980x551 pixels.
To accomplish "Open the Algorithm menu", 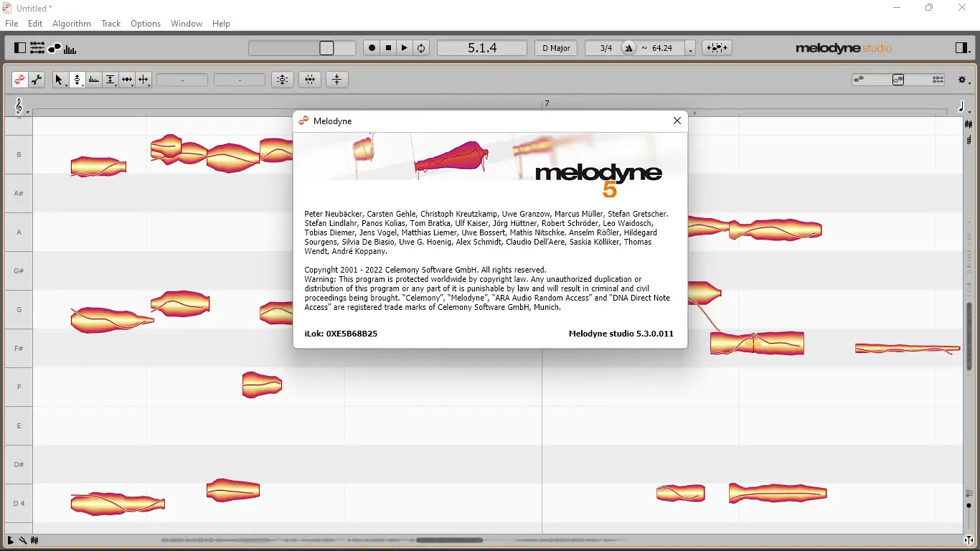I will point(72,24).
